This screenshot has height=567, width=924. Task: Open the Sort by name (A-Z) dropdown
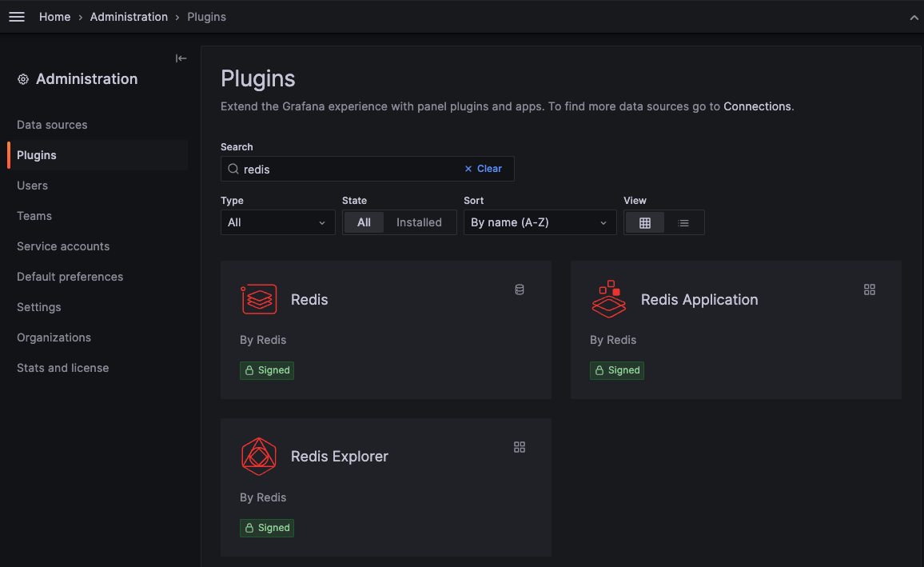tap(540, 222)
